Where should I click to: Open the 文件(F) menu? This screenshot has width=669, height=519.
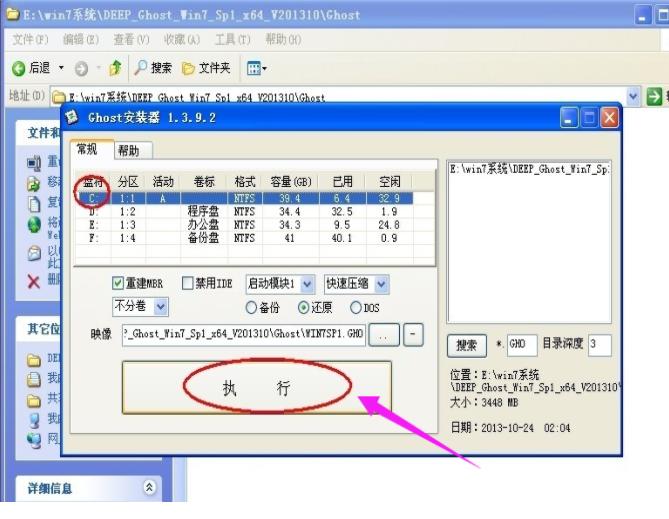click(x=30, y=40)
